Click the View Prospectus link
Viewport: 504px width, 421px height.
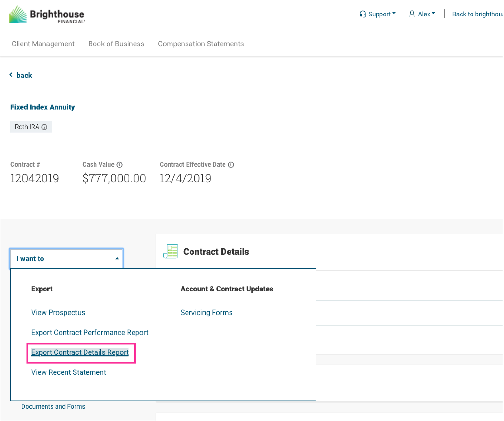[58, 312]
